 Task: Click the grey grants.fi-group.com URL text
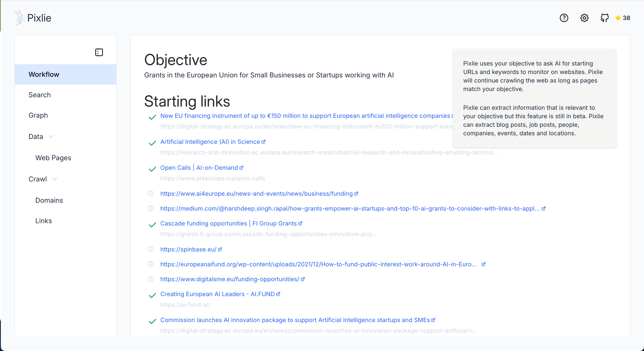[269, 234]
